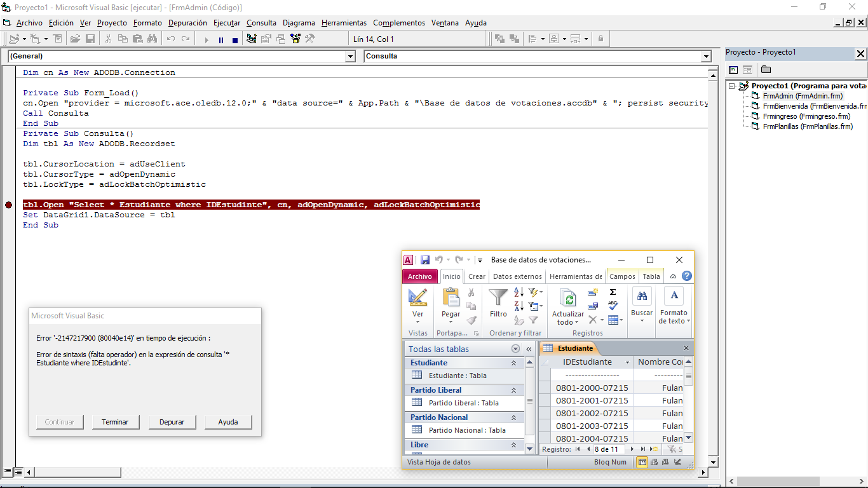Toggle Design view icon in Access status bar
Viewport: 868px width, 488px height.
tap(677, 462)
